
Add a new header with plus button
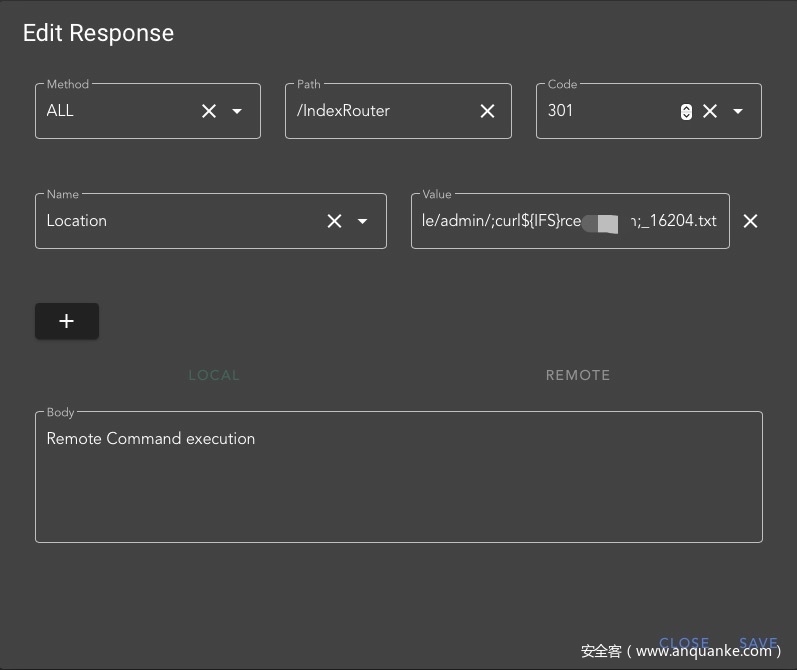(x=67, y=321)
